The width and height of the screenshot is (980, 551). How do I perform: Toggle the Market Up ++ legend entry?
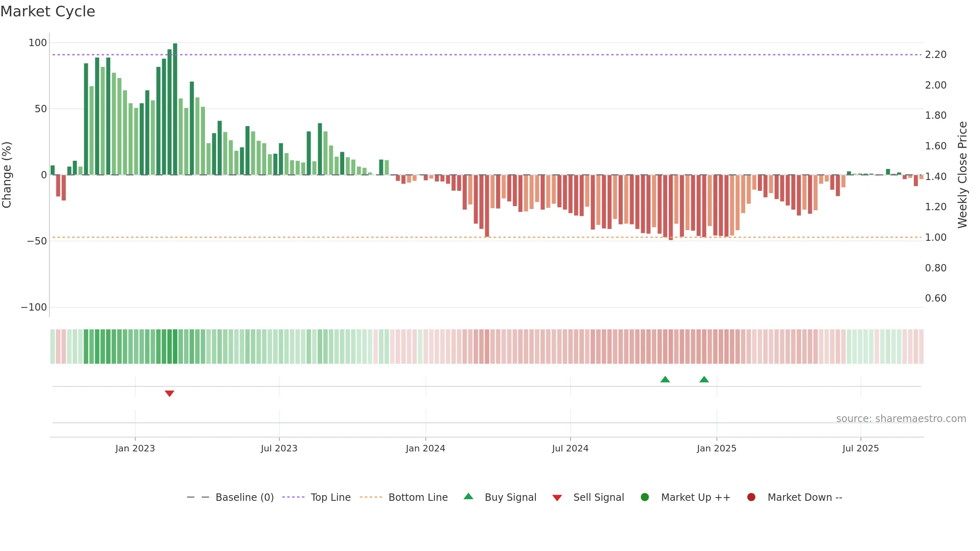686,497
